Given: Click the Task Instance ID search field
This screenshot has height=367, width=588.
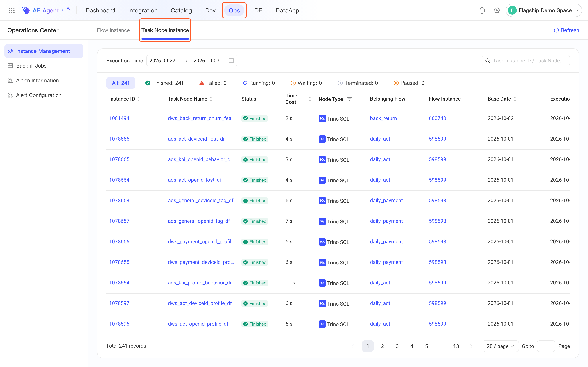Looking at the screenshot, I should click(x=526, y=60).
